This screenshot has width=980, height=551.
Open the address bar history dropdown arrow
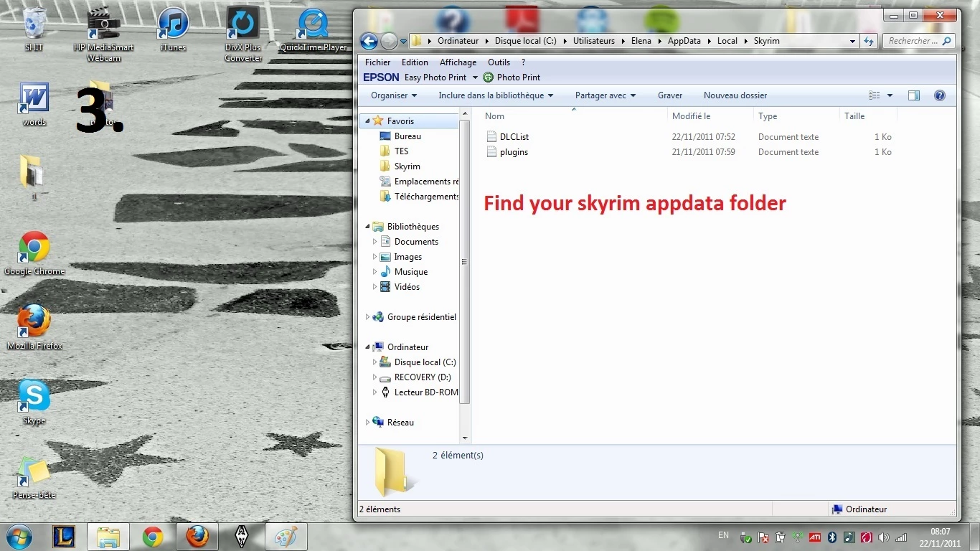click(852, 41)
